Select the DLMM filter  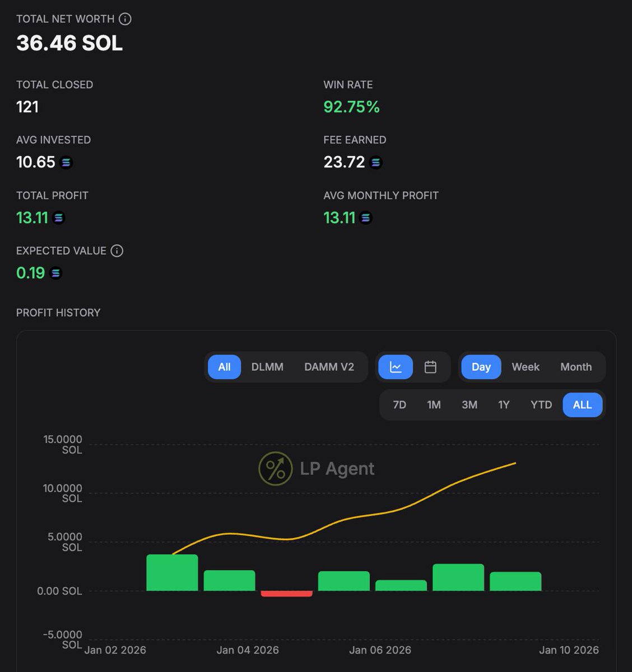(x=267, y=367)
